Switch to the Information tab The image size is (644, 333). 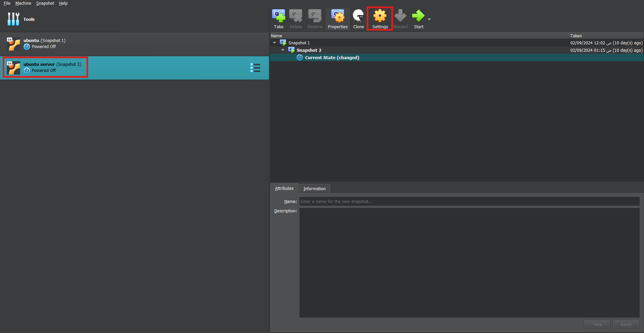pos(315,189)
